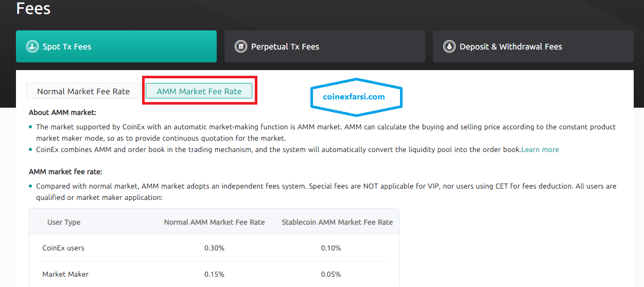Viewport: 644px width, 287px height.
Task: Click the coinexfarsi.com watermark badge
Action: pos(357,96)
